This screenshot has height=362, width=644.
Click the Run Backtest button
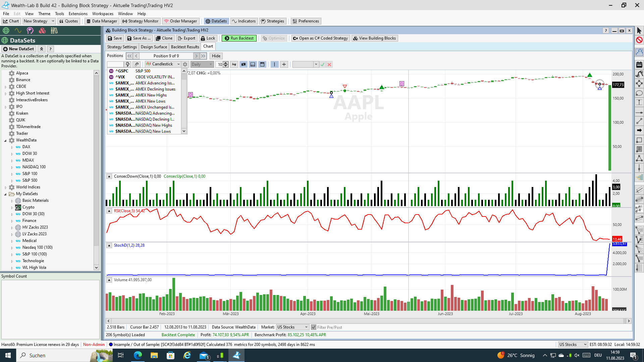(239, 38)
